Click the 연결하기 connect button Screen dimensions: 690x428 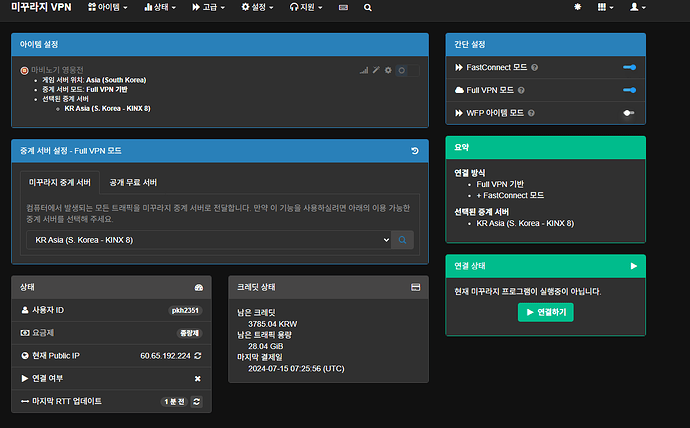click(x=546, y=312)
